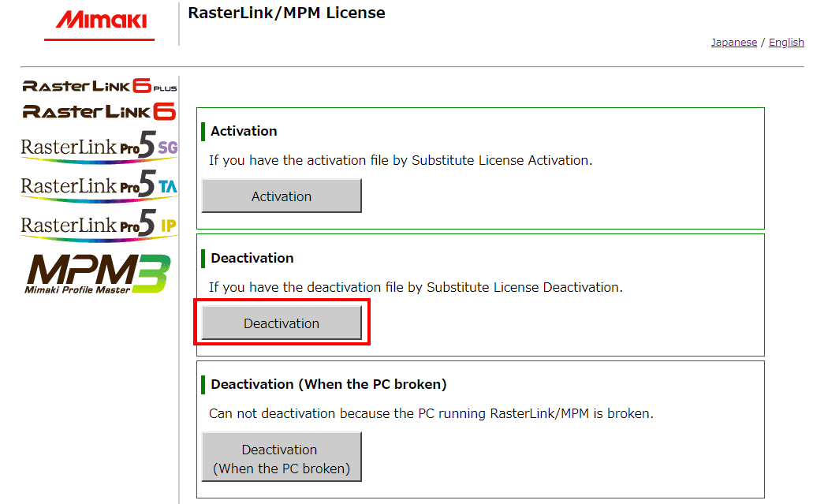Click the bold Activation section heading
The height and width of the screenshot is (504, 813).
tap(244, 131)
